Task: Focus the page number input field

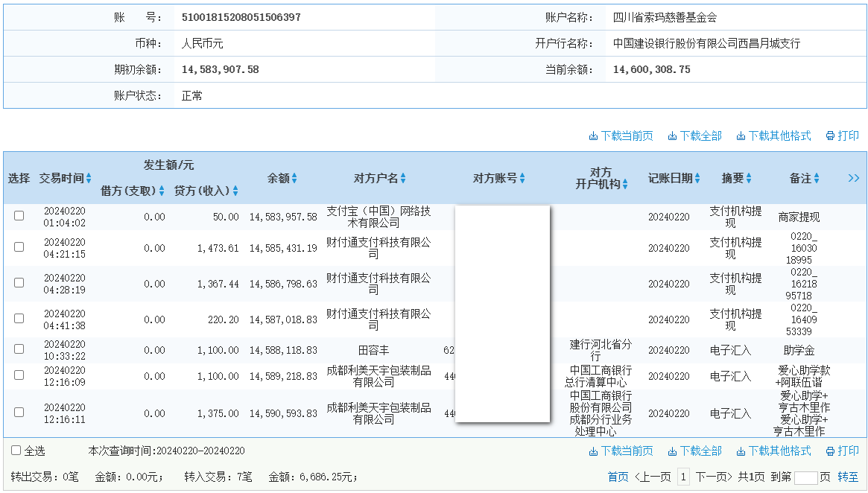Action: (x=805, y=477)
